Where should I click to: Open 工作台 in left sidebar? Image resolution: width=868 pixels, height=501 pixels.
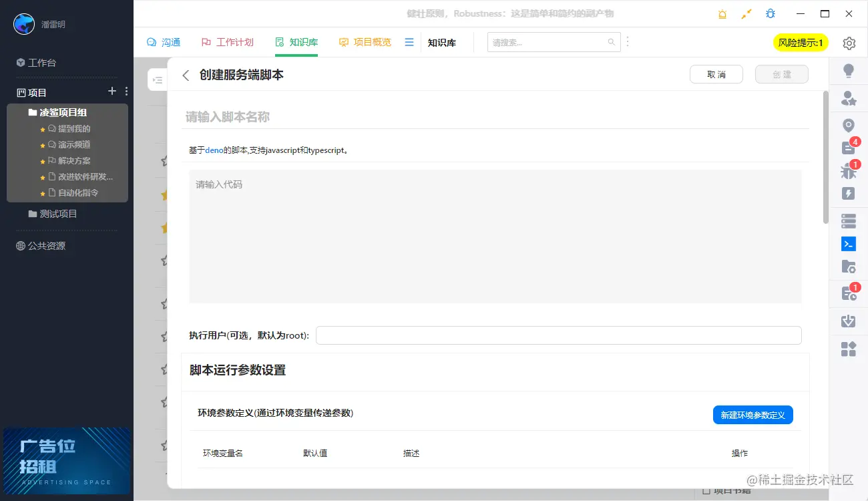coord(37,63)
